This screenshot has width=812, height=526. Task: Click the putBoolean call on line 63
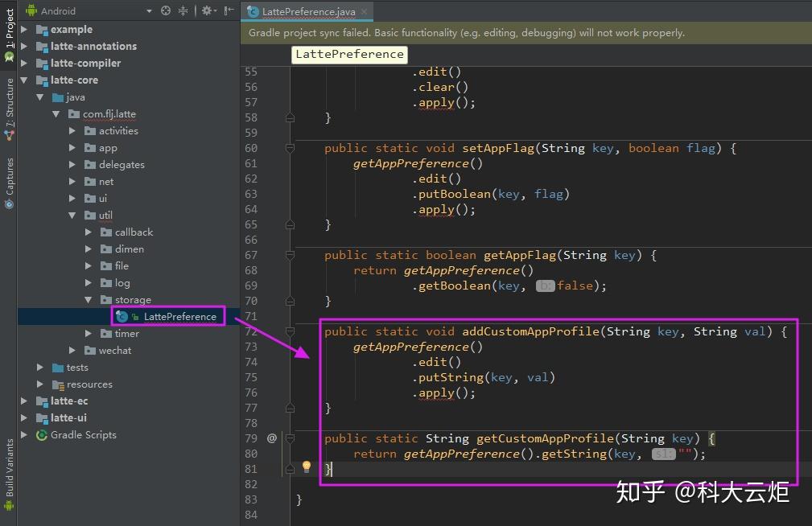[x=454, y=194]
